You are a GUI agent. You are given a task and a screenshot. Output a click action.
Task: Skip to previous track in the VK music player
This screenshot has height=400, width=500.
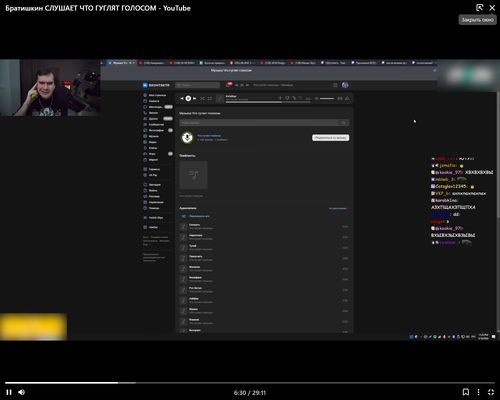(182, 98)
